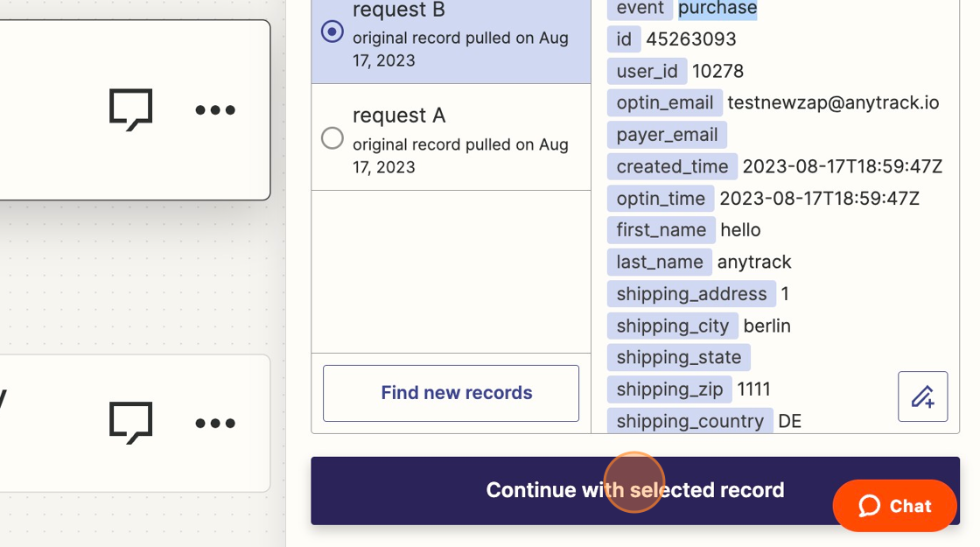Open three-dot menu on lower step card
Image resolution: width=980 pixels, height=547 pixels.
[215, 424]
